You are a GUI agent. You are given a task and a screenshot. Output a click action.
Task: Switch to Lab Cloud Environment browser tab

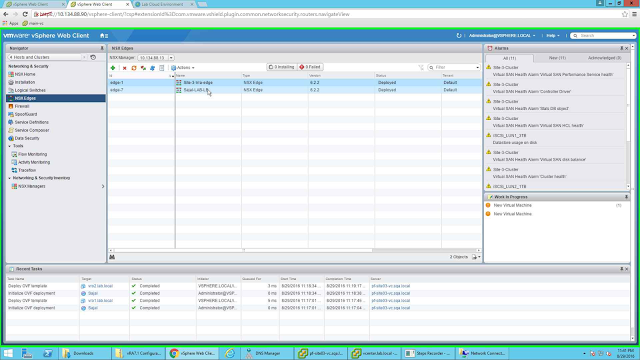163,4
